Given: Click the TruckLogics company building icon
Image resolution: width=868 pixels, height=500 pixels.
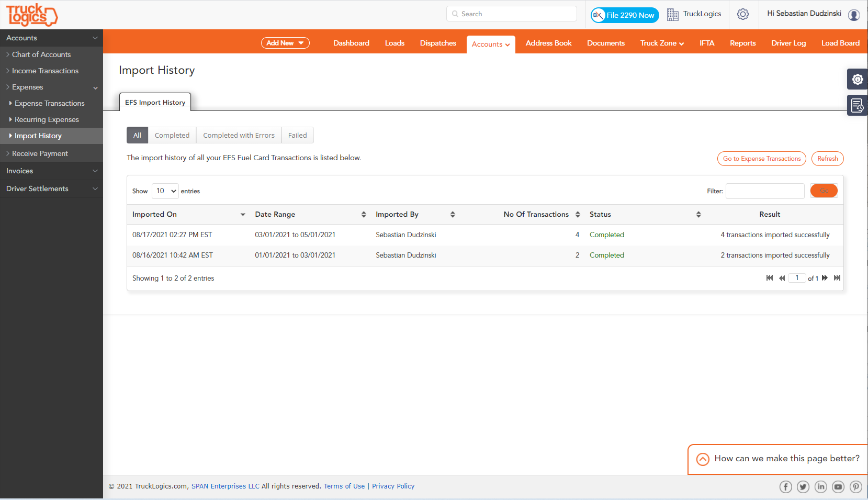Looking at the screenshot, I should coord(673,15).
